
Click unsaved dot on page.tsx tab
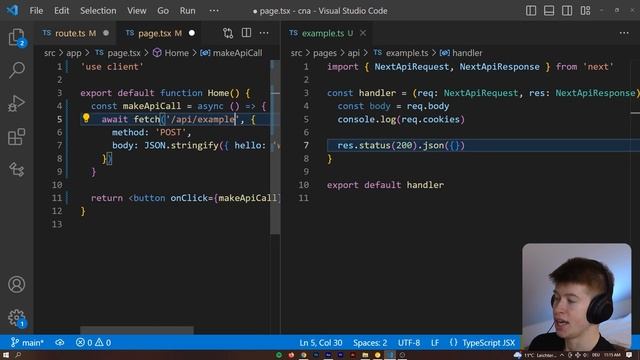(x=192, y=33)
